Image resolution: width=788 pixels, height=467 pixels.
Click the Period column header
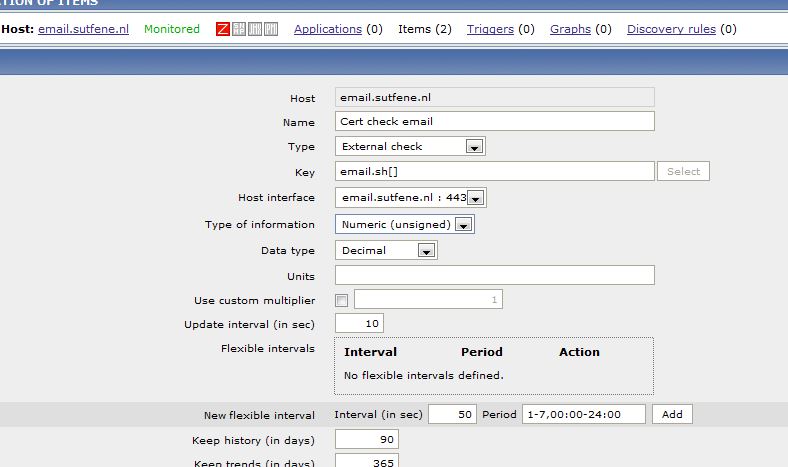tap(482, 352)
